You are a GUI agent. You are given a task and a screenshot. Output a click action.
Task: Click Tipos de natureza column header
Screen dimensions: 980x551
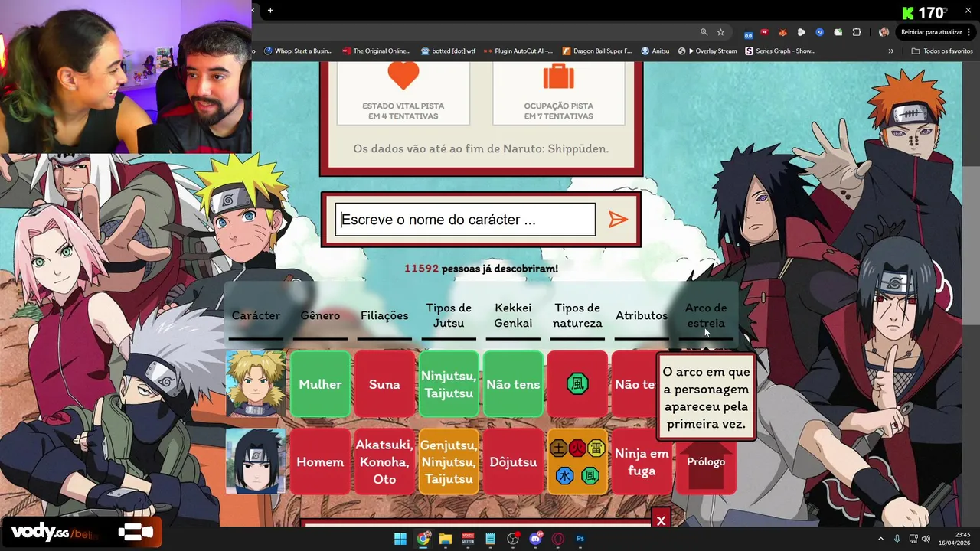(577, 315)
